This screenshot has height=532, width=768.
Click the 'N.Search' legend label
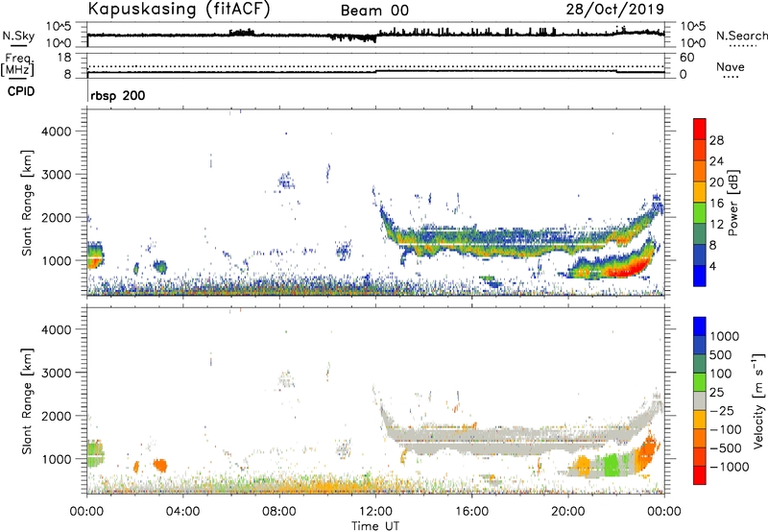point(741,36)
